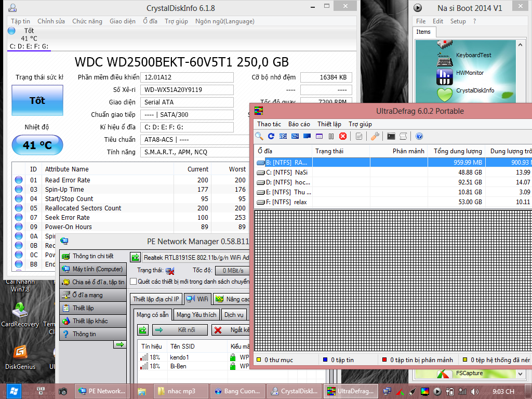
Task: Open Setup menu in Na si Boot
Action: [458, 21]
